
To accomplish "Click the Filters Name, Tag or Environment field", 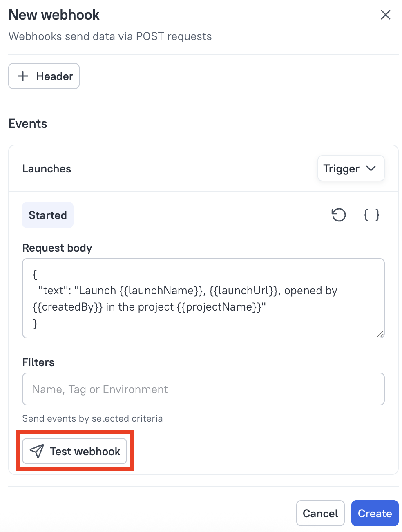I will pos(203,389).
